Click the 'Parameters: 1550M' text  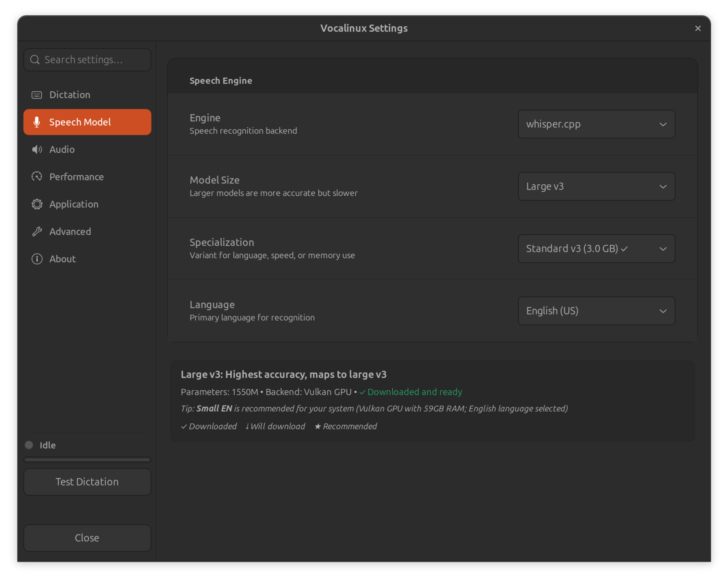coord(219,392)
